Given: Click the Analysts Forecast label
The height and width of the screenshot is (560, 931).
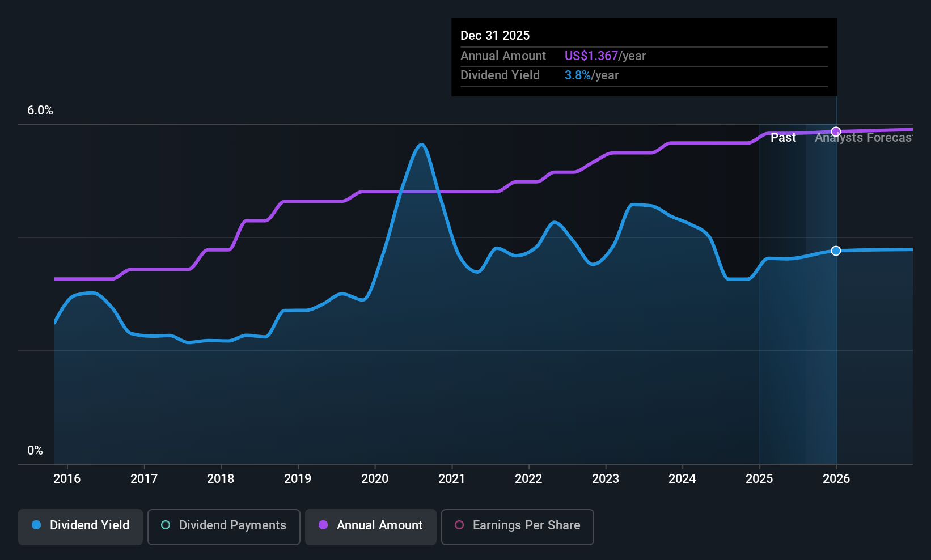Looking at the screenshot, I should point(864,138).
